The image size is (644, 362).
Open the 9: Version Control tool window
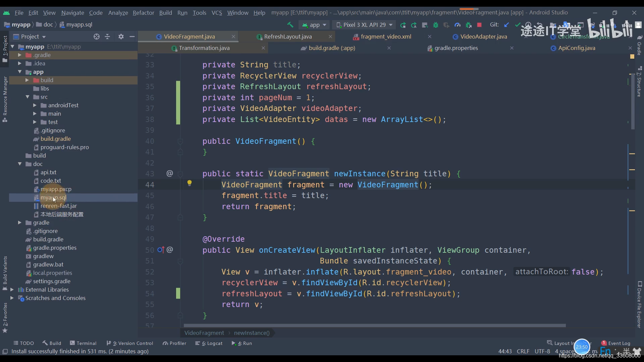[130, 343]
